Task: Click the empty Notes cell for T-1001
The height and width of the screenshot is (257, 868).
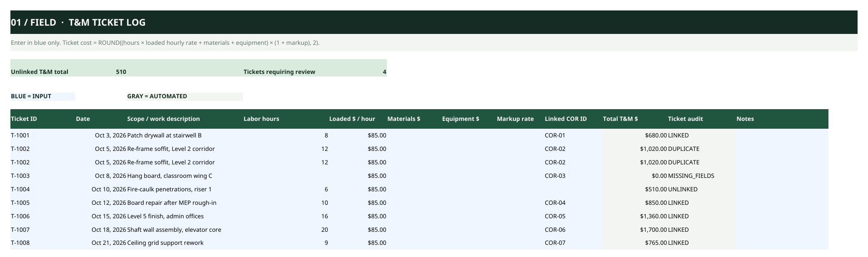Action: (x=782, y=135)
